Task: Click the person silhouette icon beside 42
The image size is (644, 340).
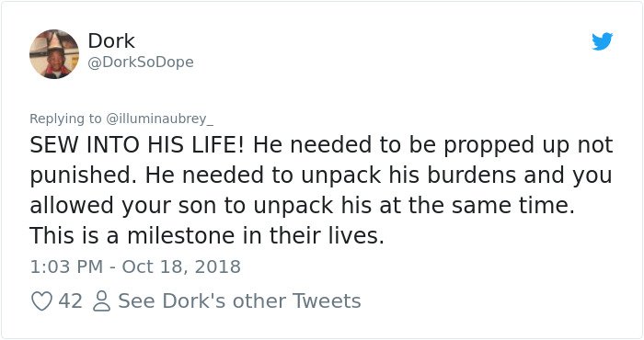Action: [101, 301]
